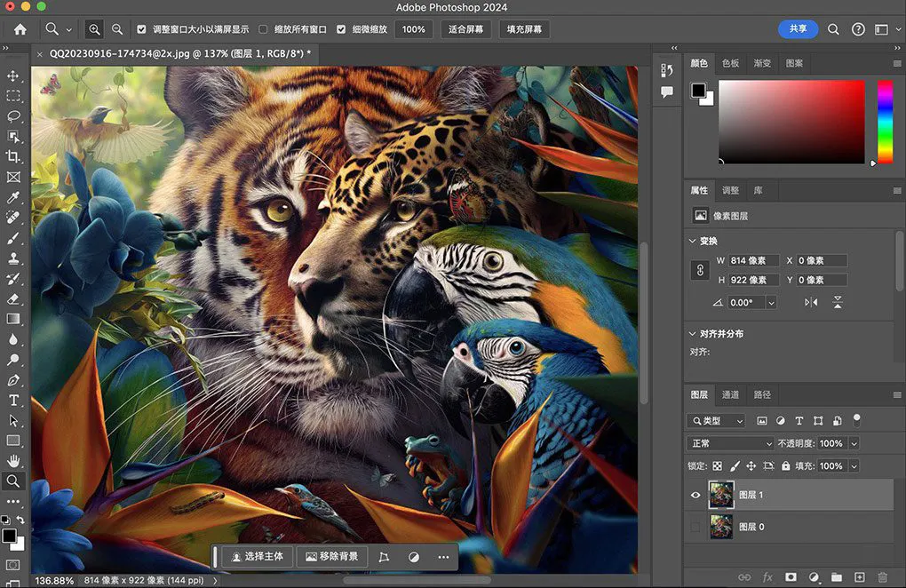Image resolution: width=906 pixels, height=588 pixels.
Task: Open the 正常 blend mode dropdown
Action: [730, 443]
